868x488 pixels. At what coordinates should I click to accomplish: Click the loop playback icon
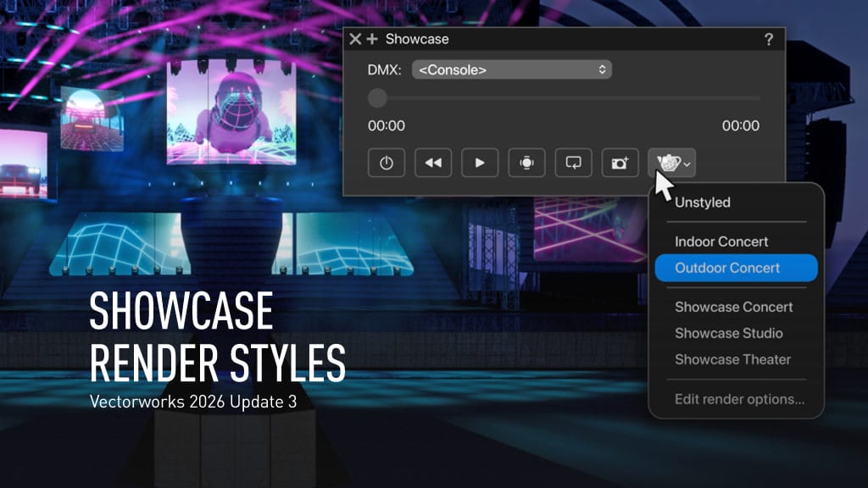pos(573,163)
